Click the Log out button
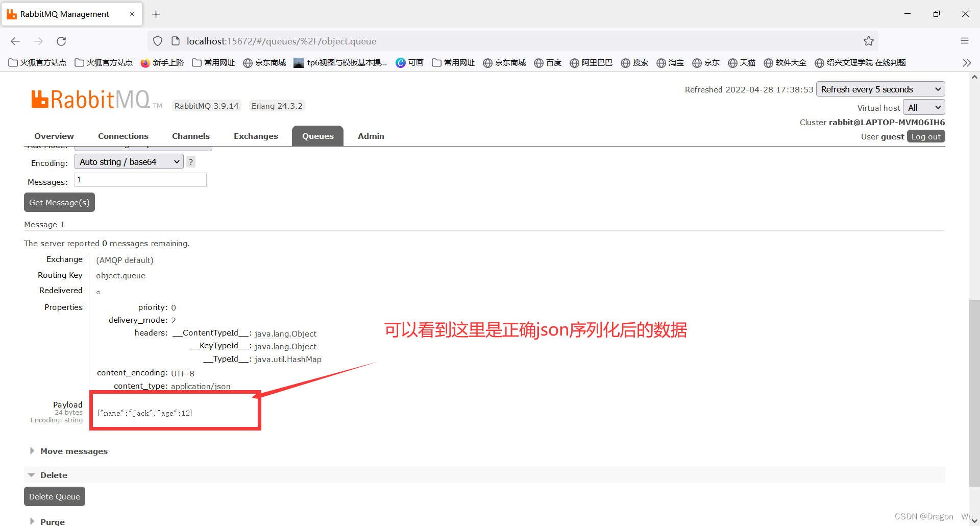This screenshot has width=980, height=526. pos(926,137)
